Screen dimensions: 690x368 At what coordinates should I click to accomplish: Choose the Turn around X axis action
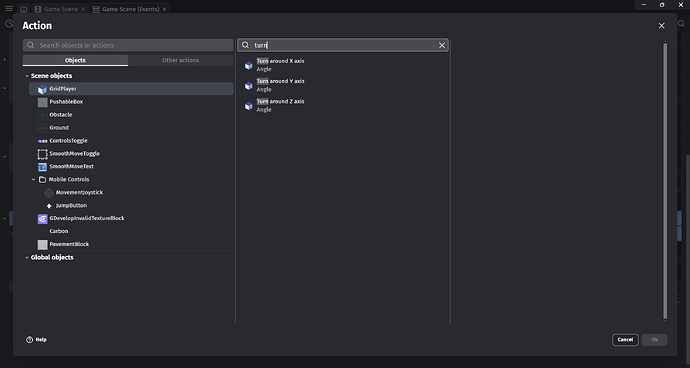pos(343,65)
